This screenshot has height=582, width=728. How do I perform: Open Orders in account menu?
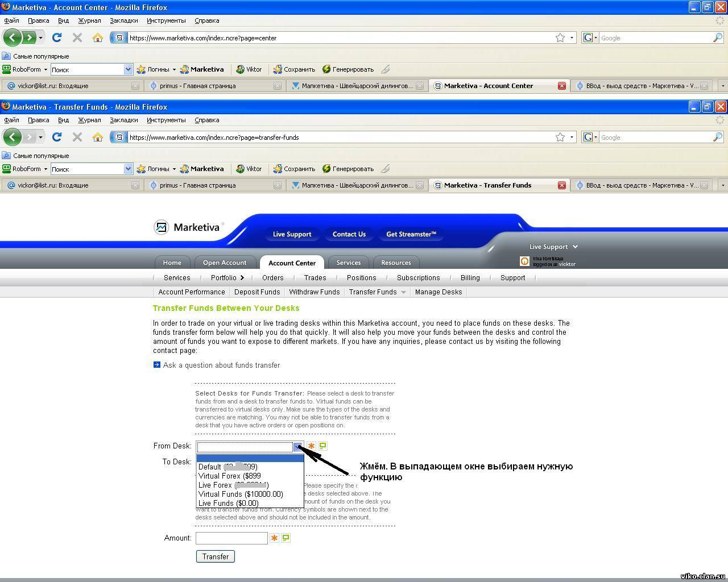pos(273,278)
